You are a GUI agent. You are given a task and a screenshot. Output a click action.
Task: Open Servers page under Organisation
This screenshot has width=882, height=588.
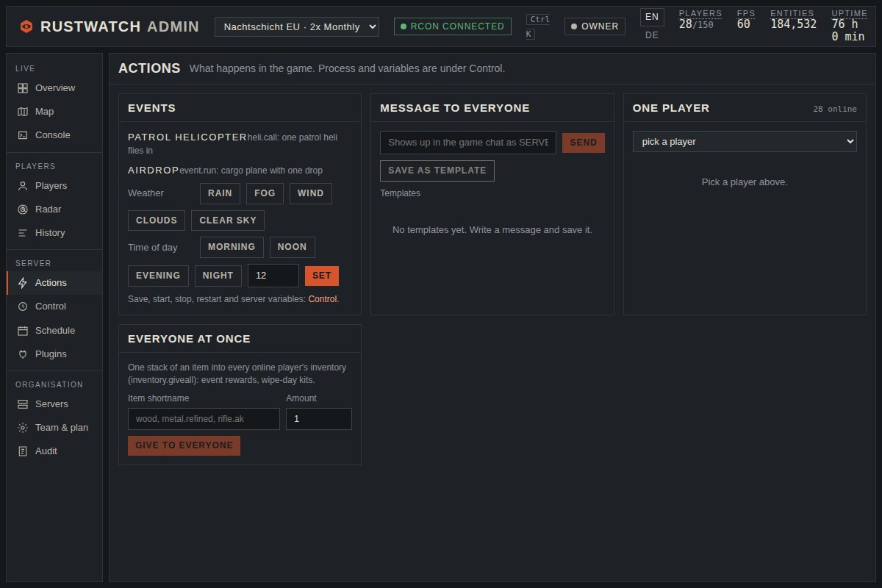coord(51,404)
